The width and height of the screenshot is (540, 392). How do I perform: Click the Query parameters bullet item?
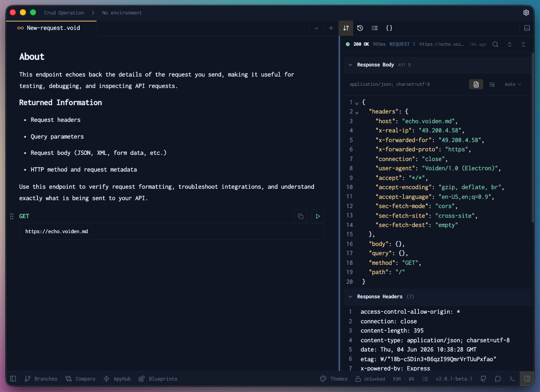coord(57,136)
